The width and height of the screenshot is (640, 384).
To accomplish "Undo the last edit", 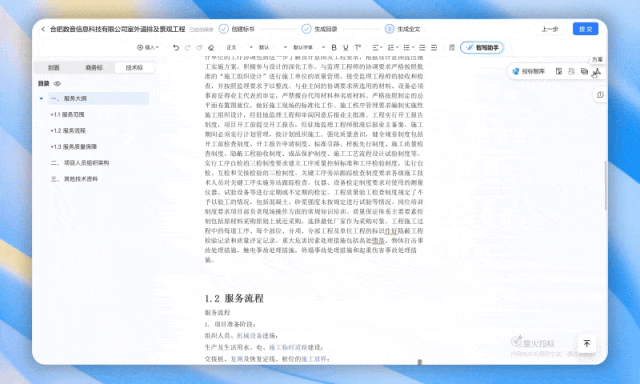I will pos(176,48).
